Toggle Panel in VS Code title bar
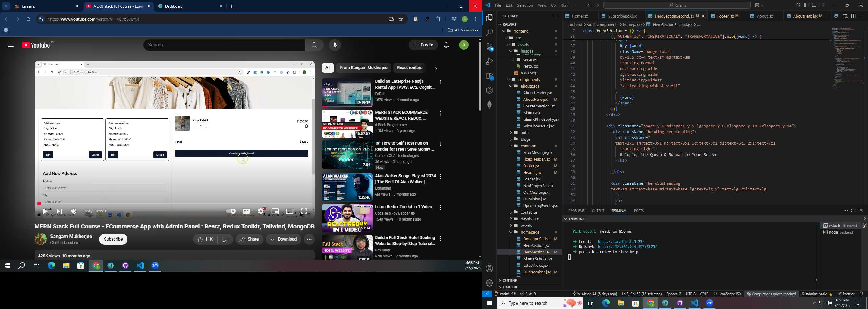The image size is (868, 309). (x=814, y=5)
